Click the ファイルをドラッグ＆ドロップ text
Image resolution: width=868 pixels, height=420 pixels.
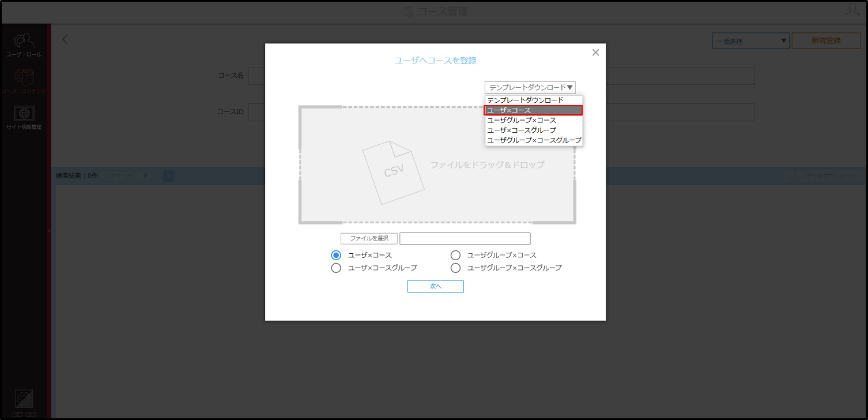click(487, 165)
